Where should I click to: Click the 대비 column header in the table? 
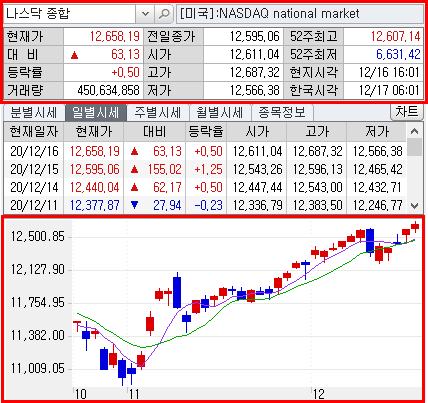pos(155,132)
